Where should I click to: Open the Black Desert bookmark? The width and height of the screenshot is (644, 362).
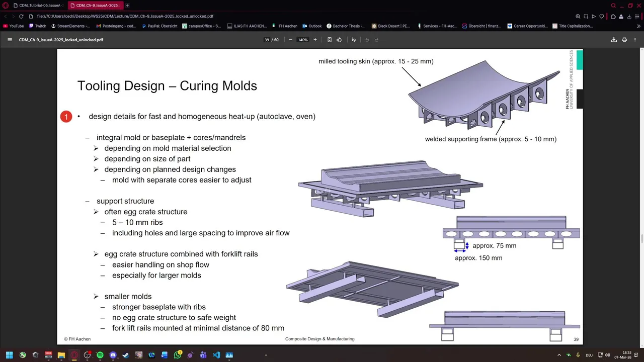391,26
